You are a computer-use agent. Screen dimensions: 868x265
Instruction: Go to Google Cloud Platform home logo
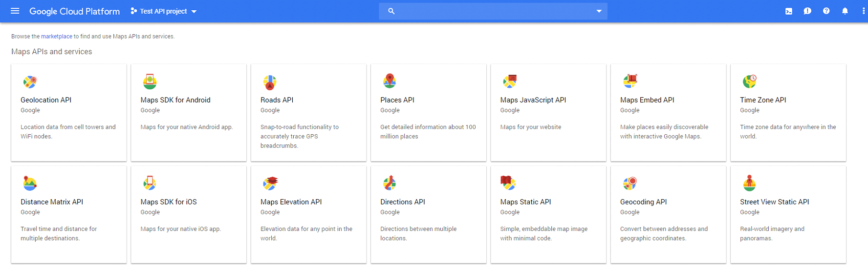point(74,11)
